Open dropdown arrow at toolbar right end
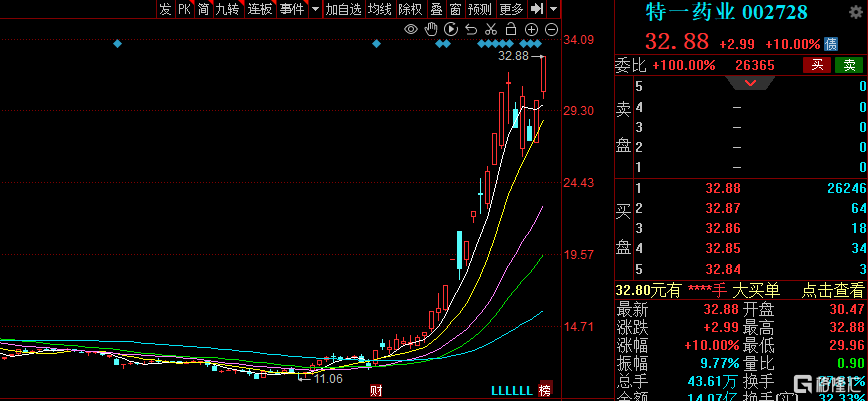This screenshot has width=868, height=401. (553, 9)
